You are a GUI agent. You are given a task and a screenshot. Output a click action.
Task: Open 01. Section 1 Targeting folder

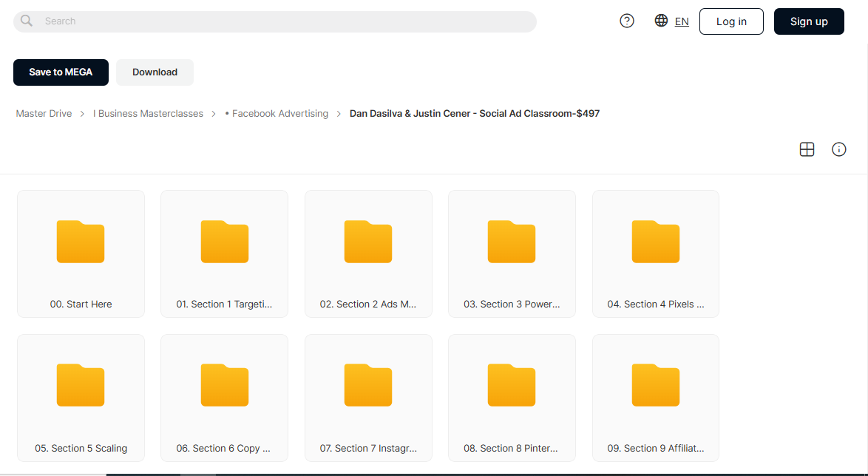(x=224, y=254)
